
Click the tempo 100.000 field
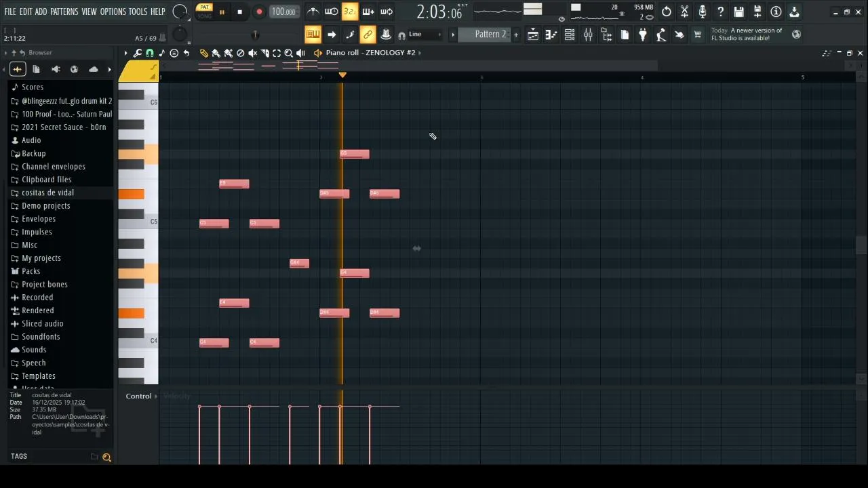283,12
